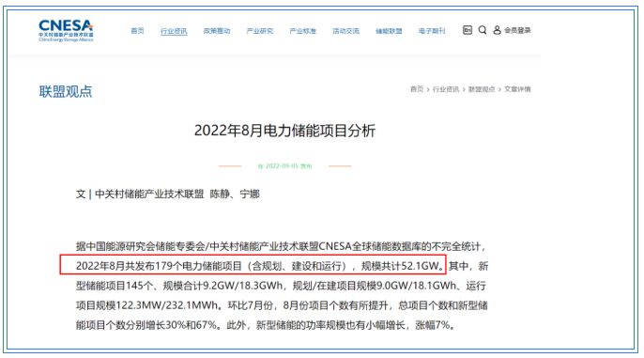The height and width of the screenshot is (358, 644).
Task: Go to 首页 in top navigation
Action: pos(137,31)
